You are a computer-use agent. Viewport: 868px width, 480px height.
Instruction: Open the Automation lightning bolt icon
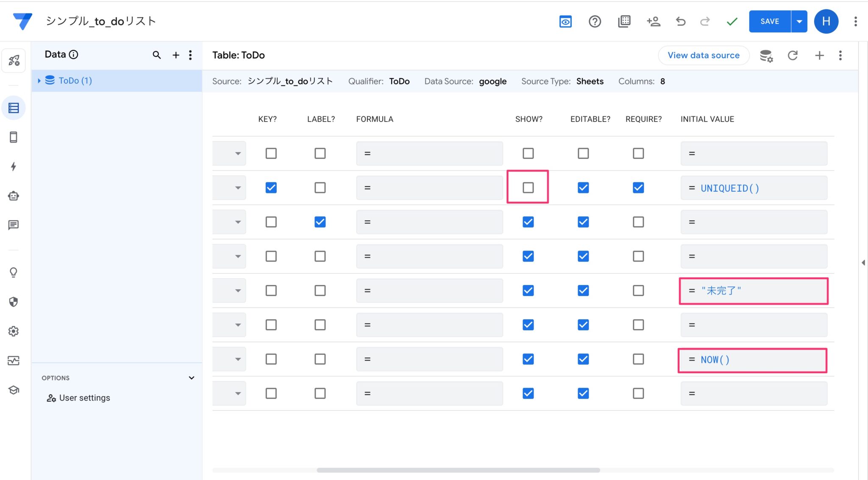tap(14, 167)
